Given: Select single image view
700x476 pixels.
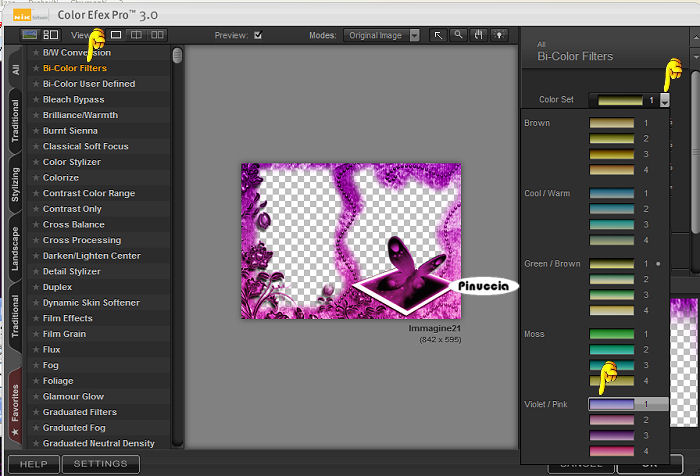Looking at the screenshot, I should (116, 35).
